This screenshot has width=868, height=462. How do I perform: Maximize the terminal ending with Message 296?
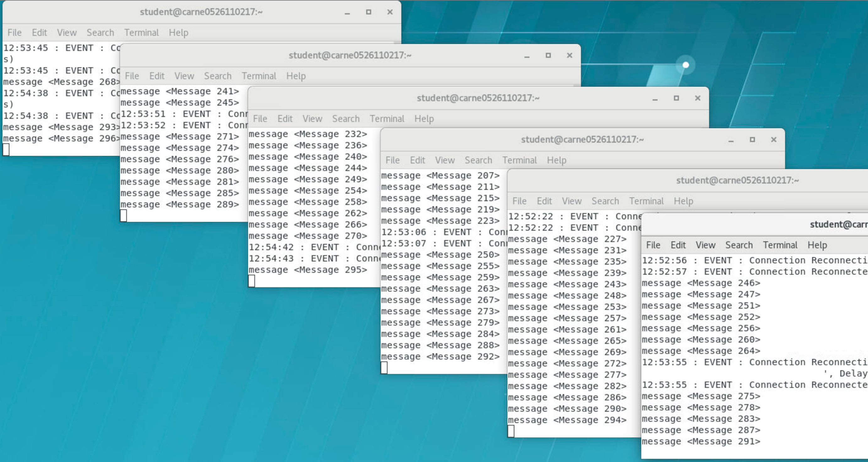[x=369, y=12]
